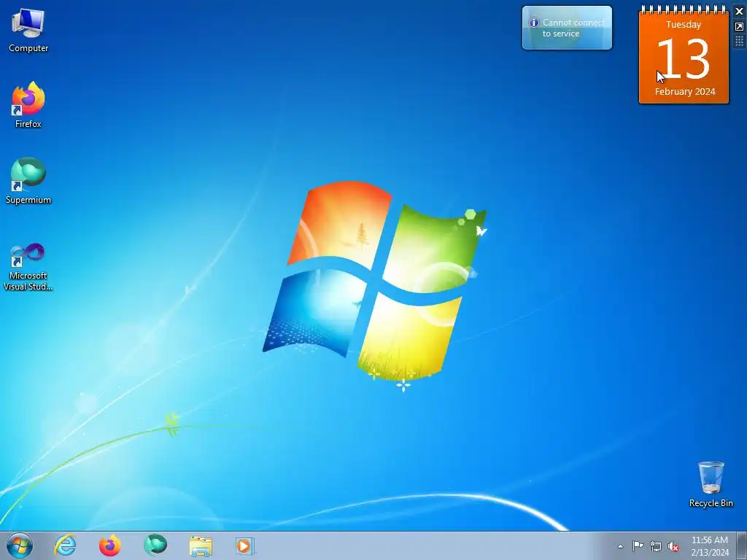Select the Supermium desktop shortcut
Viewport: 747px width, 560px height.
28,181
